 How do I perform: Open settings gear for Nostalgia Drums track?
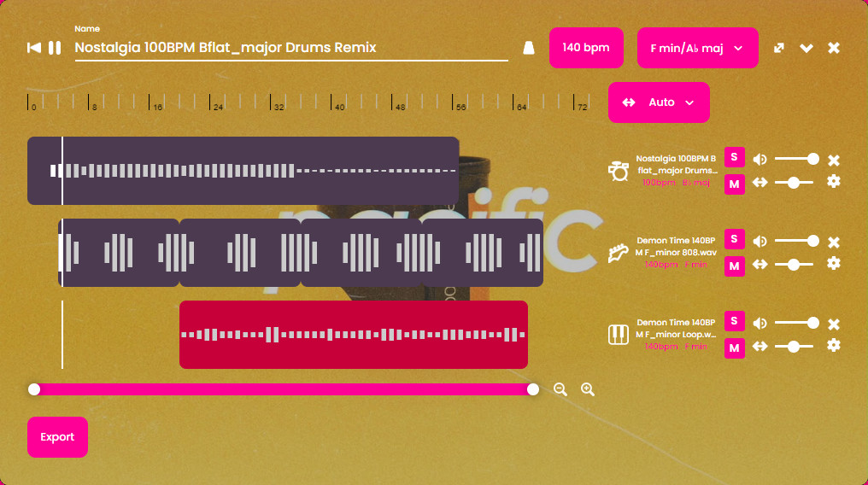click(x=834, y=181)
